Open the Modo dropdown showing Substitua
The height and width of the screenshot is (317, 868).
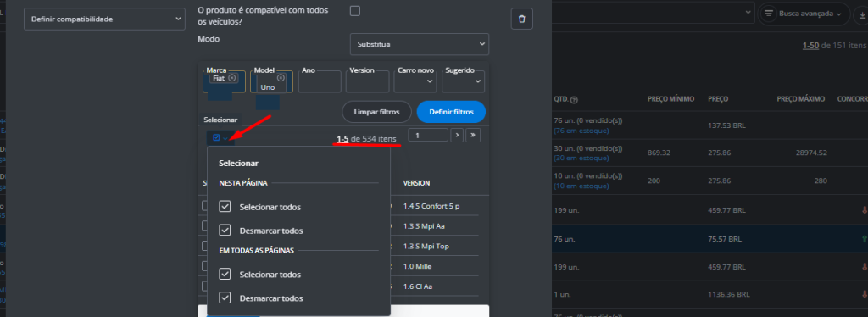420,44
